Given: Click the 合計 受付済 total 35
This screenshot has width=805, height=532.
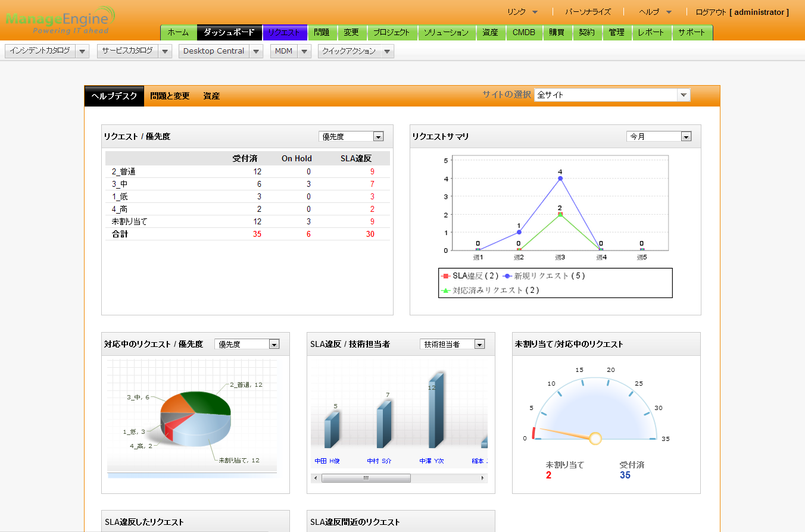Looking at the screenshot, I should click(257, 234).
